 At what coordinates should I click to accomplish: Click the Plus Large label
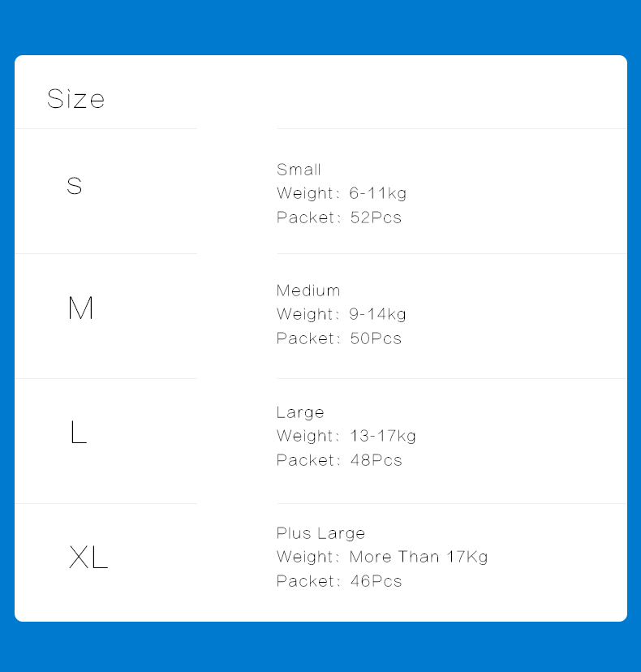(320, 533)
